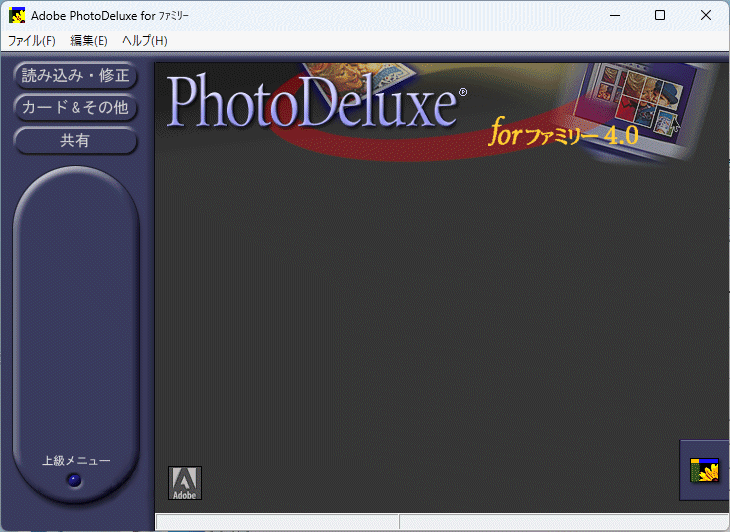Maximize the PhotoDeluxe window
730x532 pixels.
click(x=660, y=15)
